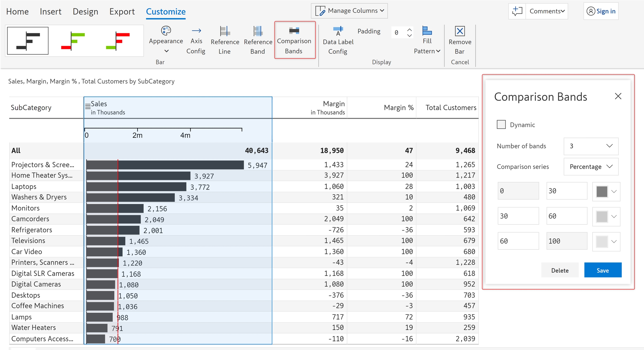The image size is (644, 350).
Task: Switch to the Design tab
Action: pyautogui.click(x=85, y=11)
